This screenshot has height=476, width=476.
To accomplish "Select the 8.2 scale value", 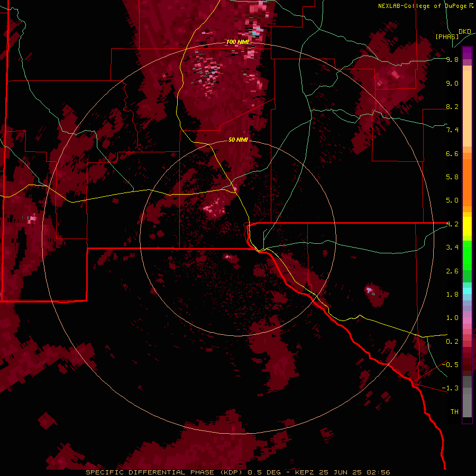I will (452, 106).
